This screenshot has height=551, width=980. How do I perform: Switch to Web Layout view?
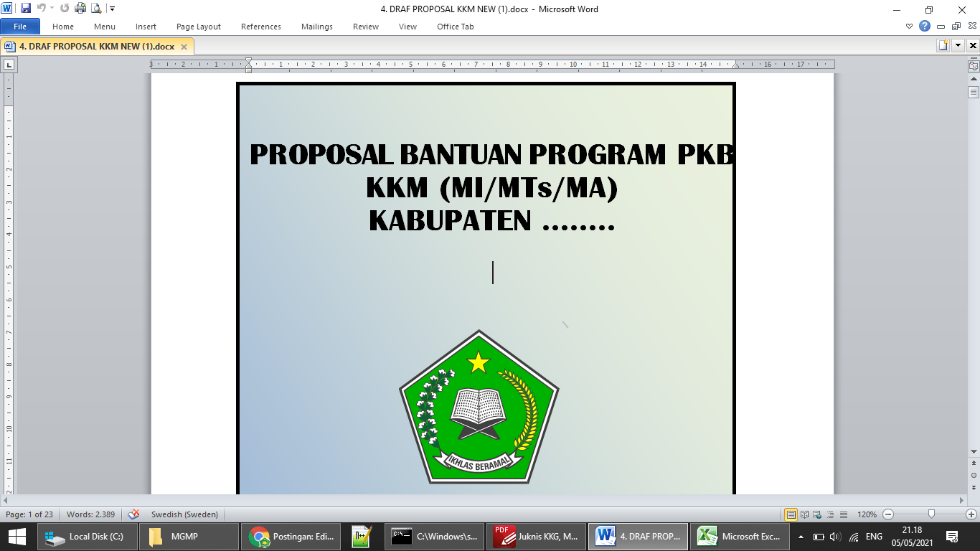point(818,514)
